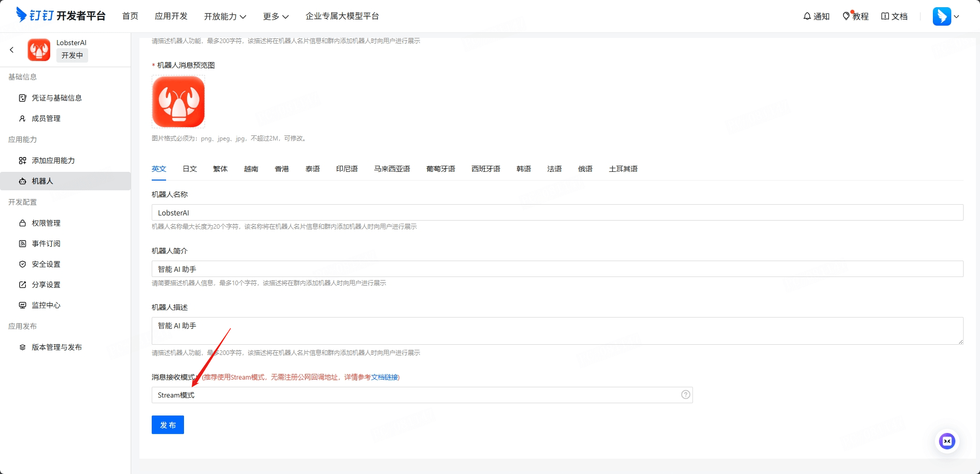Select the 韩语 language tab
Screen dimensions: 980x474
[x=523, y=168]
